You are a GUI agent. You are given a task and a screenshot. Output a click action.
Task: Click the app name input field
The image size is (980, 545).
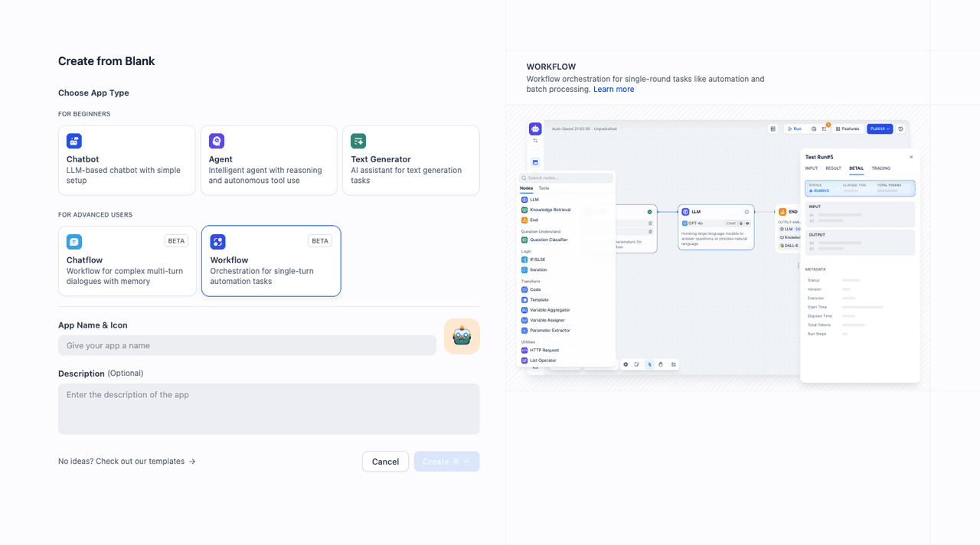click(247, 345)
